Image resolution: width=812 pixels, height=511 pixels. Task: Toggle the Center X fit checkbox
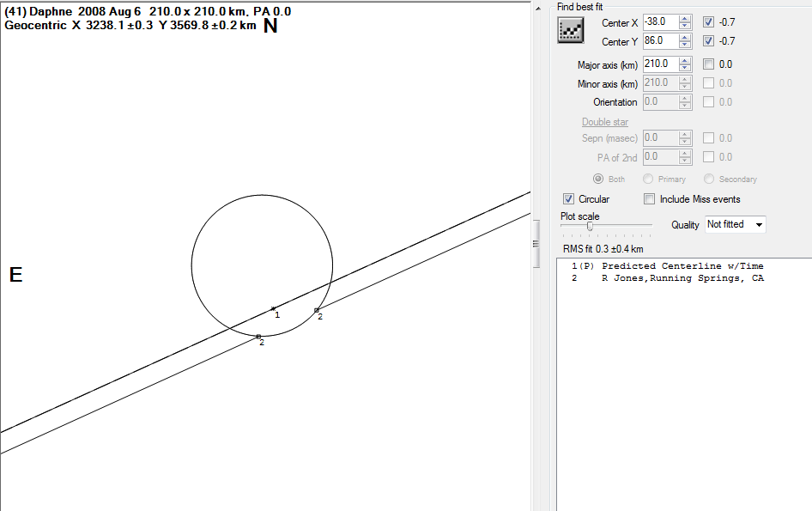[708, 22]
